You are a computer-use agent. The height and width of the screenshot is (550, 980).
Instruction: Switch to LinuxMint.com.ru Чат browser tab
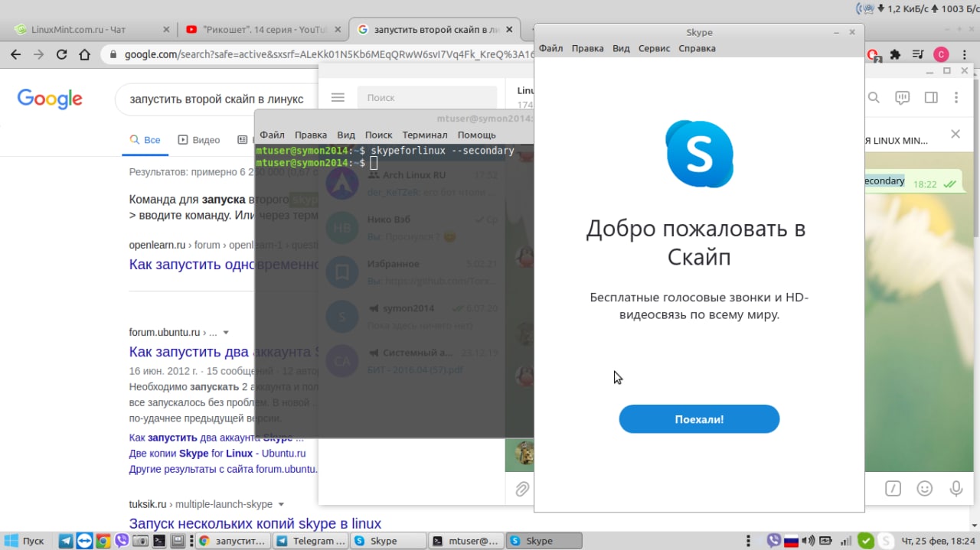point(91,30)
